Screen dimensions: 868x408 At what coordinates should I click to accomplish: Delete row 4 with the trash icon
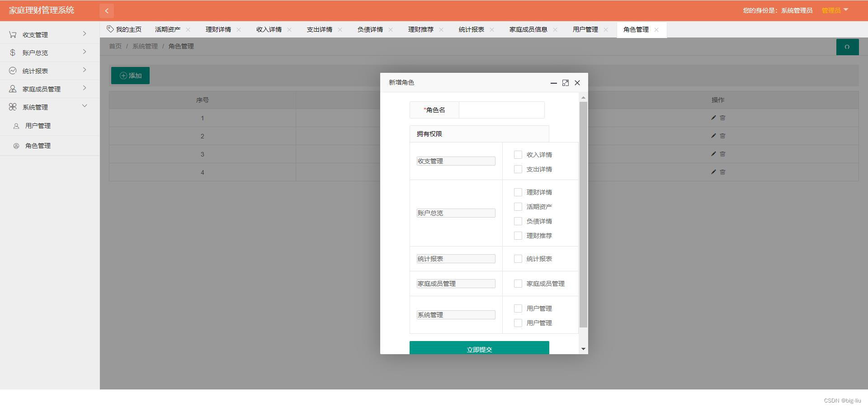(722, 172)
